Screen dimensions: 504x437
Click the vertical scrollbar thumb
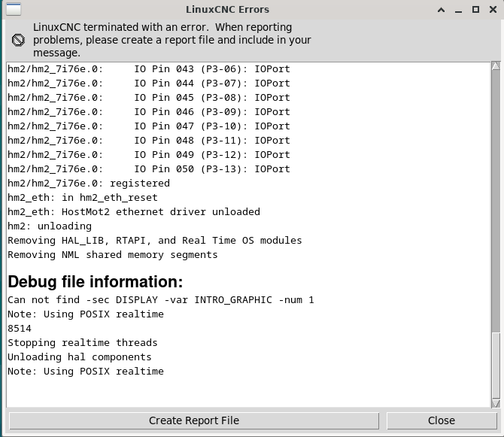(496, 201)
